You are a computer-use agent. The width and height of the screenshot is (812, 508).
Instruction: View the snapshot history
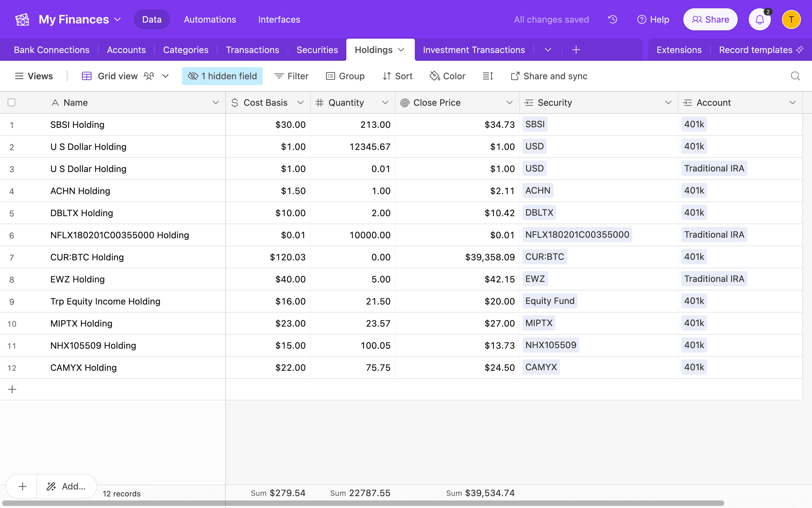612,19
